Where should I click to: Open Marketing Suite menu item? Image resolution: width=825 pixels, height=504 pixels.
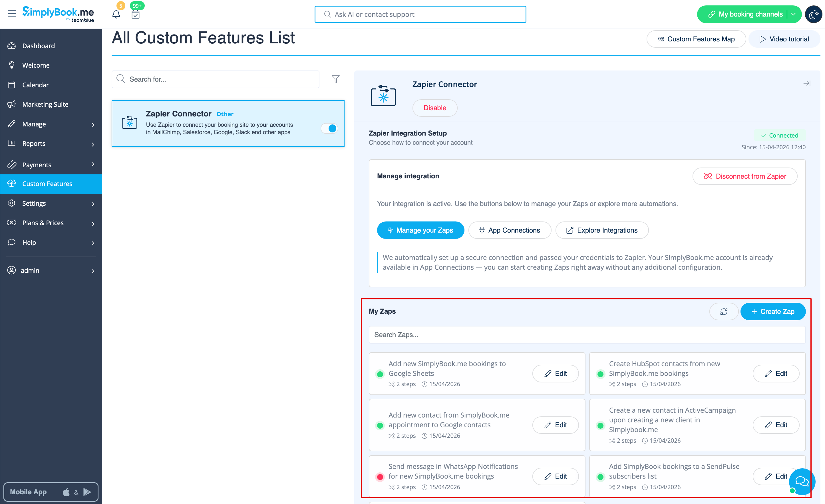(45, 104)
